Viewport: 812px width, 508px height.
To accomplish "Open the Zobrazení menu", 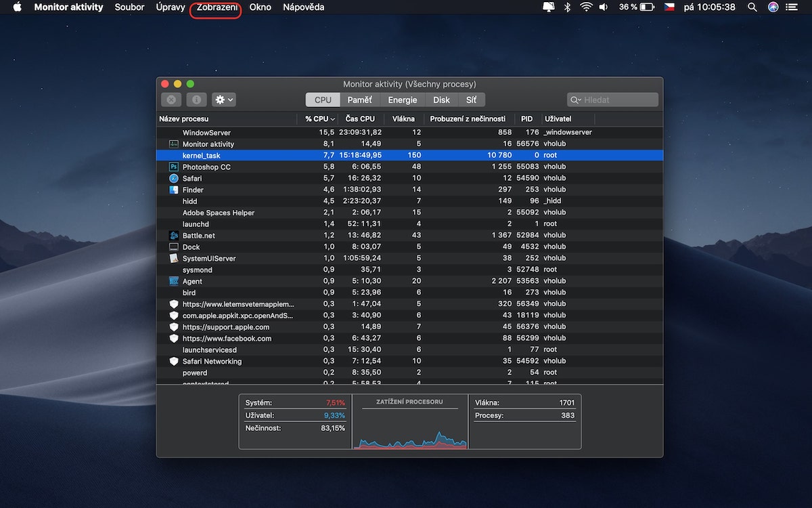I will 217,7.
